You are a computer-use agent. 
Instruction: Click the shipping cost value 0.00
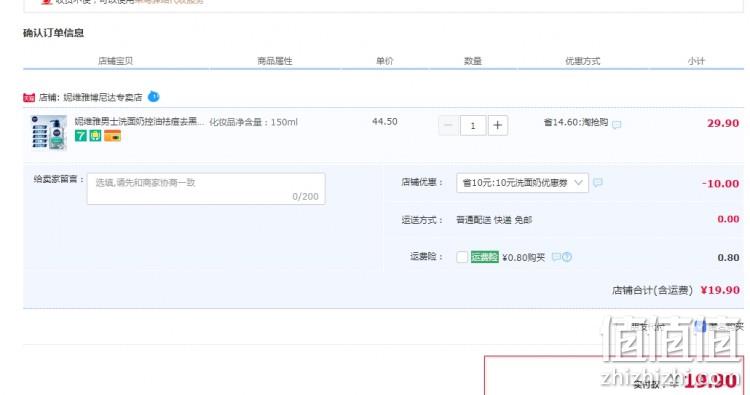tap(728, 219)
